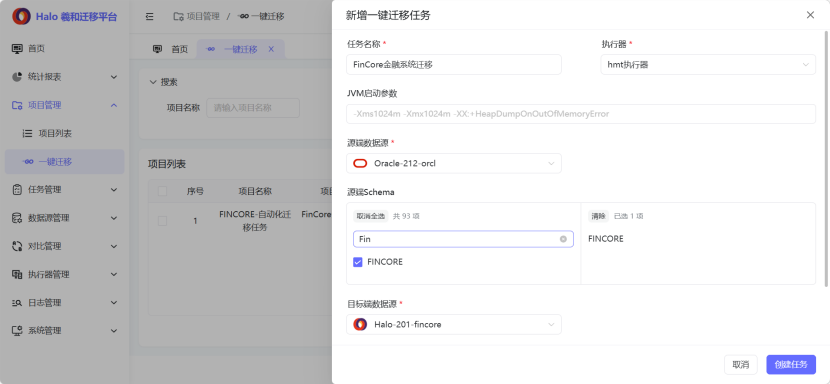Viewport: 830px width, 384px height.
Task: Click 项目管理 in the breadcrumb
Action: click(x=203, y=16)
